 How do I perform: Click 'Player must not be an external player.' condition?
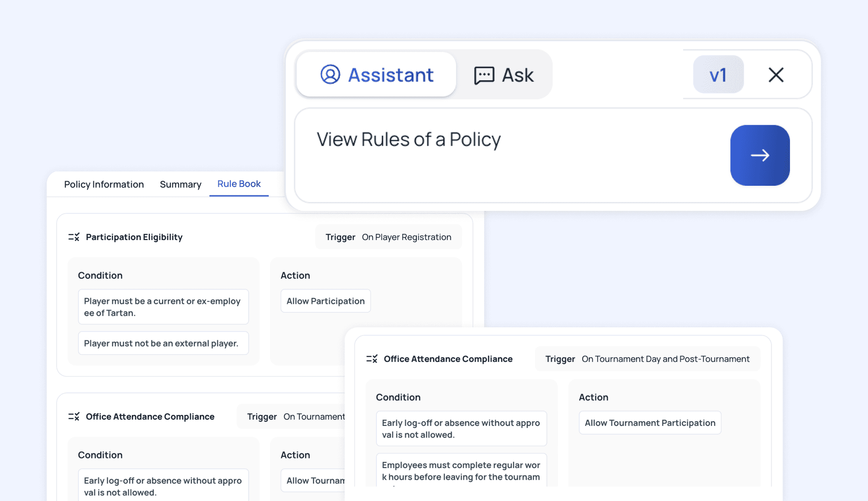click(x=163, y=343)
